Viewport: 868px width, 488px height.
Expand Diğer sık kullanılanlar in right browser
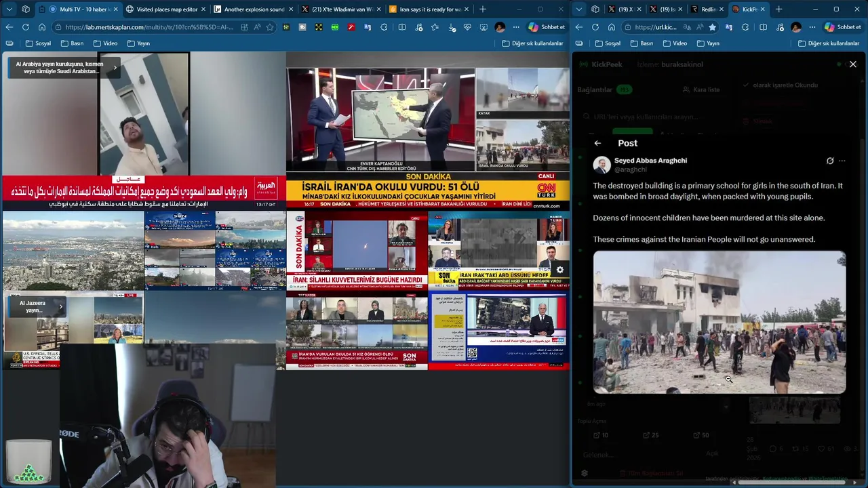click(829, 43)
